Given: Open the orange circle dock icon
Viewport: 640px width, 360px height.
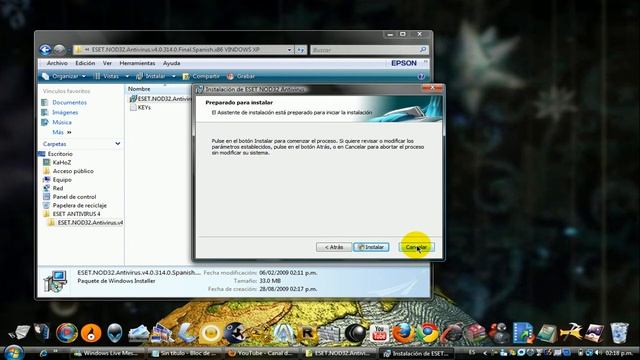Looking at the screenshot, I should [x=91, y=333].
